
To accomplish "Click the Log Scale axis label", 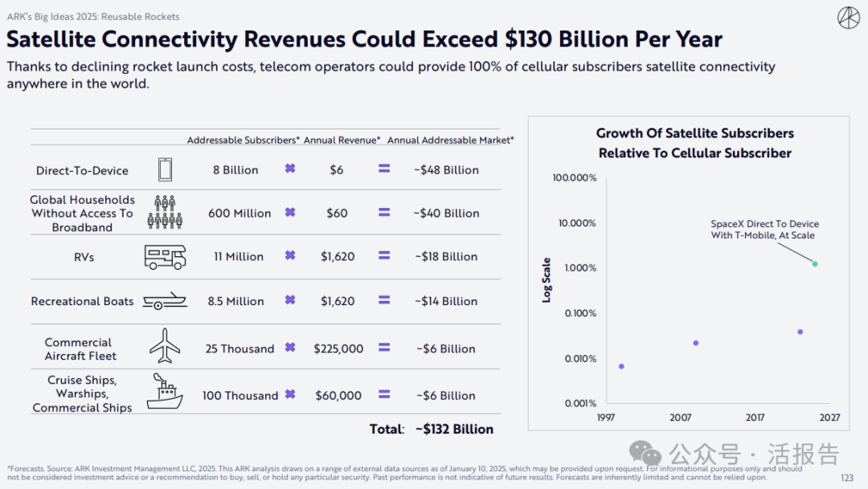I will (x=547, y=279).
